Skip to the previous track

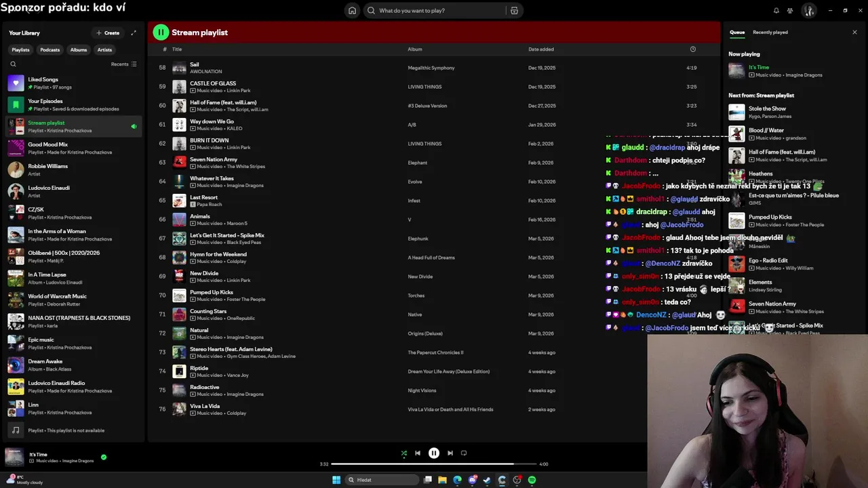point(418,453)
